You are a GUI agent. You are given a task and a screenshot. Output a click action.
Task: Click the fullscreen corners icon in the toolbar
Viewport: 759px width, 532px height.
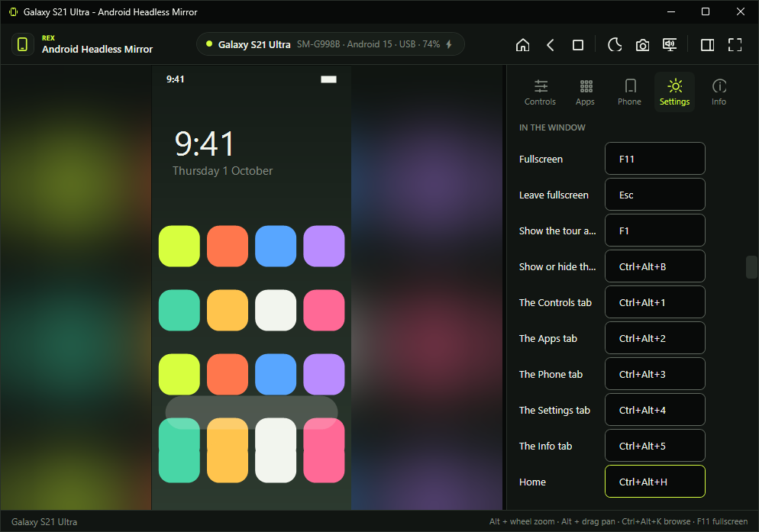coord(735,45)
